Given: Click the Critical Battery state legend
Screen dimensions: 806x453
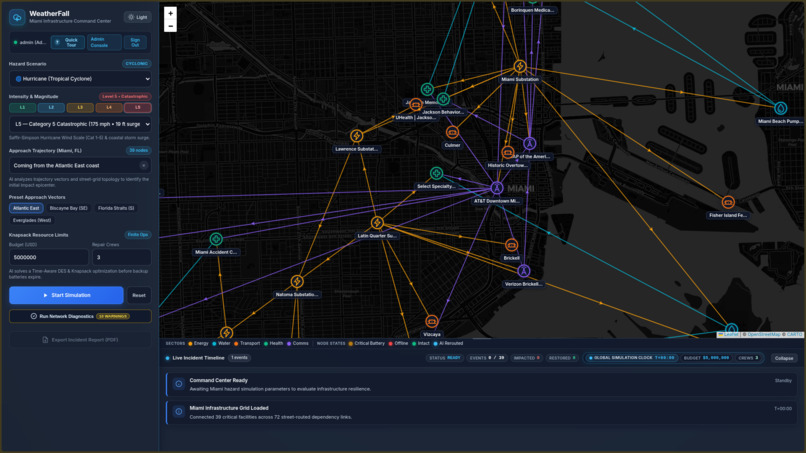Looking at the screenshot, I should 366,343.
